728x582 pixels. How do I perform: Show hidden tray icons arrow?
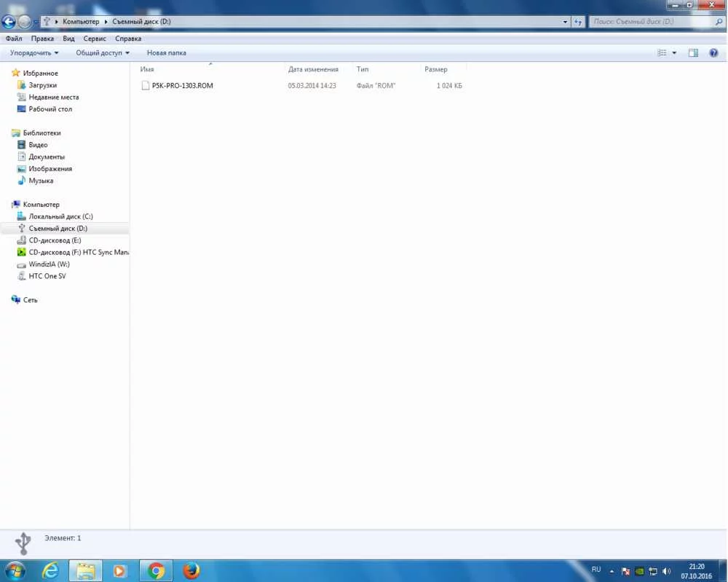pos(612,571)
